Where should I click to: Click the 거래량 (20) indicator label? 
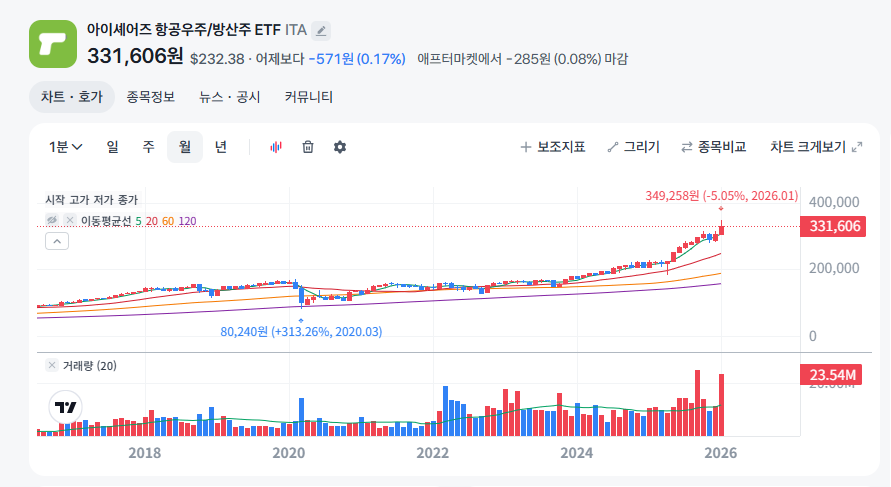tap(90, 366)
